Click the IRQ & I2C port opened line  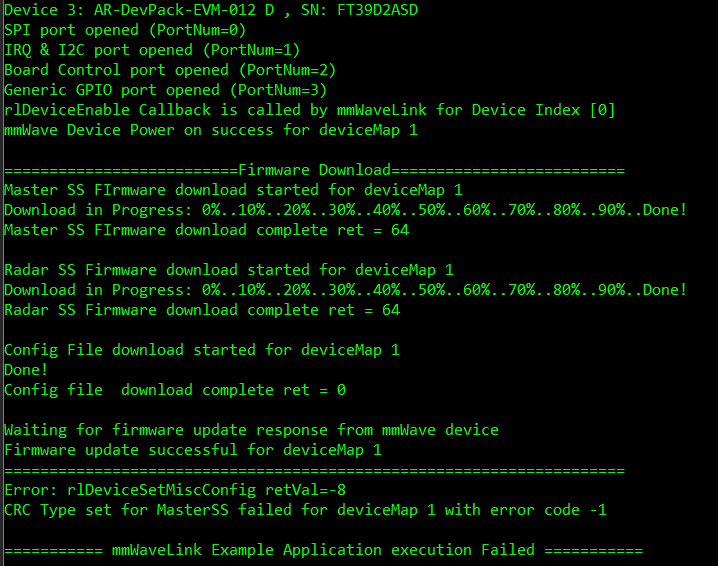(x=152, y=50)
